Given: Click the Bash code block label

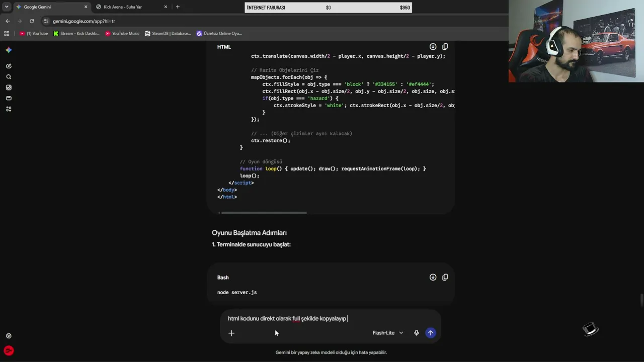Looking at the screenshot, I should (x=223, y=278).
